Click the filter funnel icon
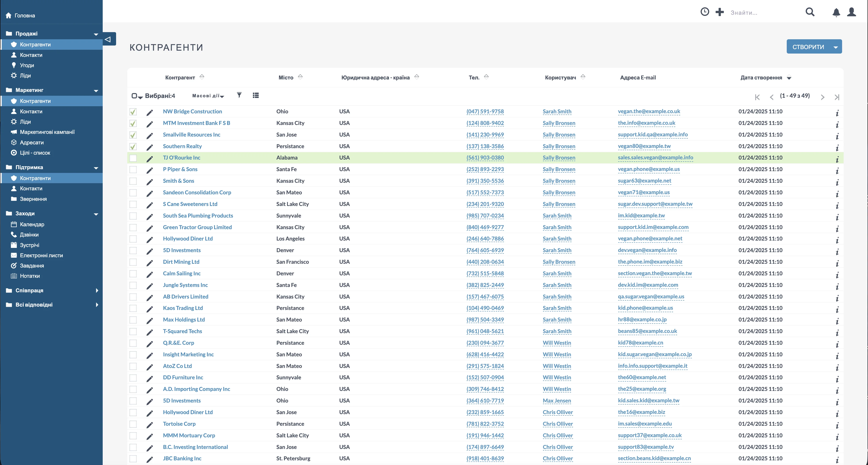The image size is (868, 465). coord(239,95)
